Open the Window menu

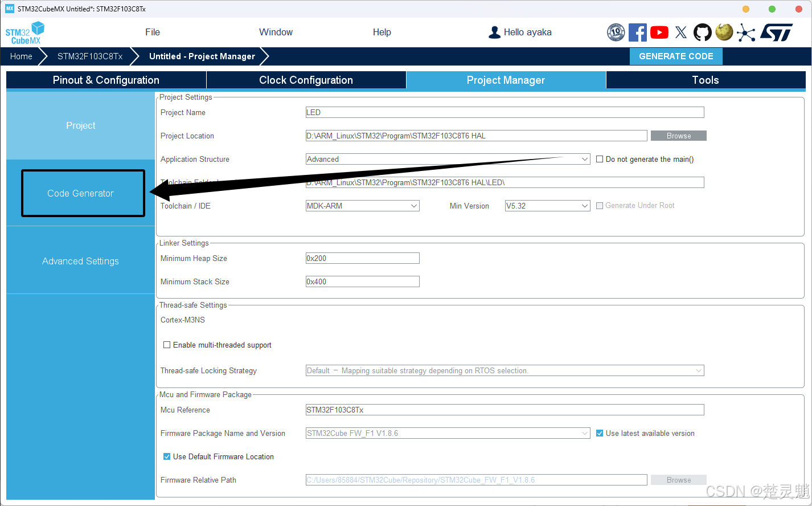point(276,32)
